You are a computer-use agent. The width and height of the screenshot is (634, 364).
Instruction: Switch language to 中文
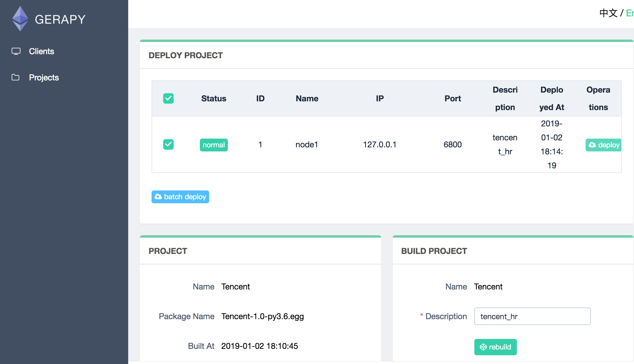(608, 13)
